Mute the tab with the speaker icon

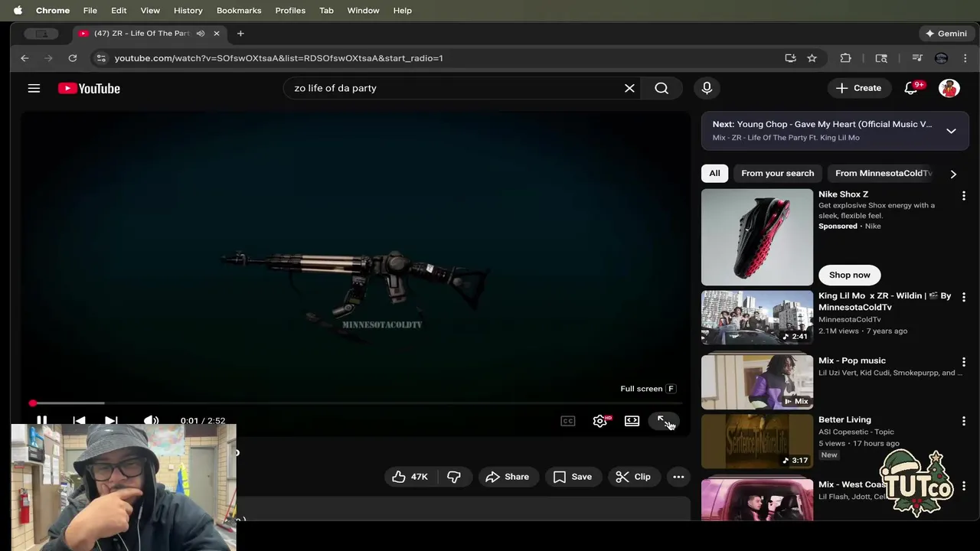pos(200,34)
